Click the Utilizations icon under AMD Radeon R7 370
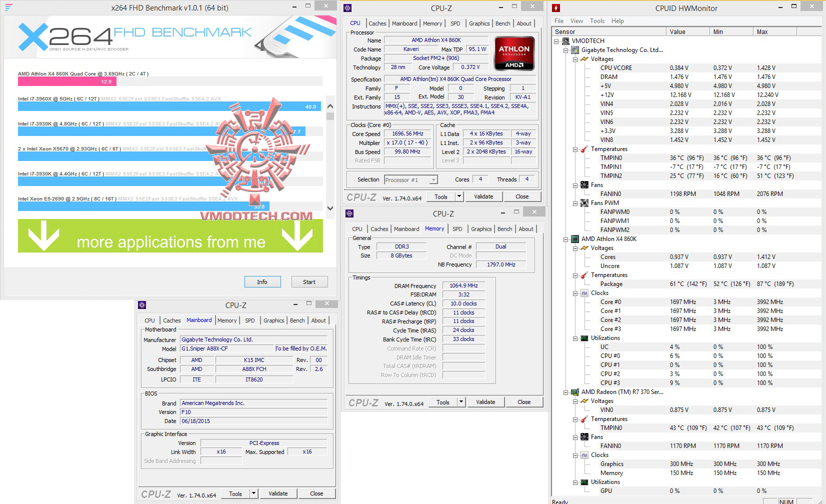This screenshot has height=504, width=826. (584, 482)
